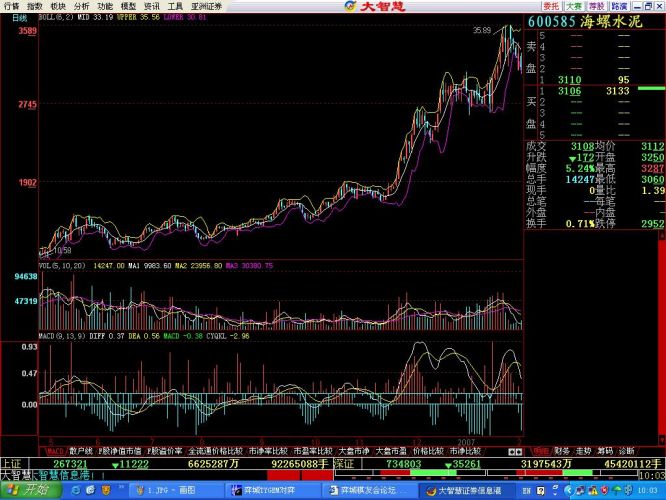Switch to the 走势 side panel tab
Viewport: 666px width, 500px height.
[584, 451]
